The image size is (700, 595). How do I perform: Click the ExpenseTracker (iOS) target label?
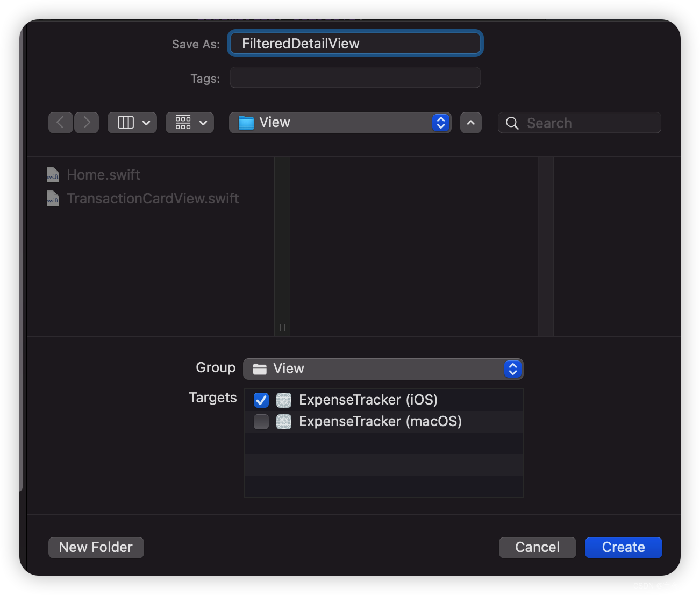368,400
